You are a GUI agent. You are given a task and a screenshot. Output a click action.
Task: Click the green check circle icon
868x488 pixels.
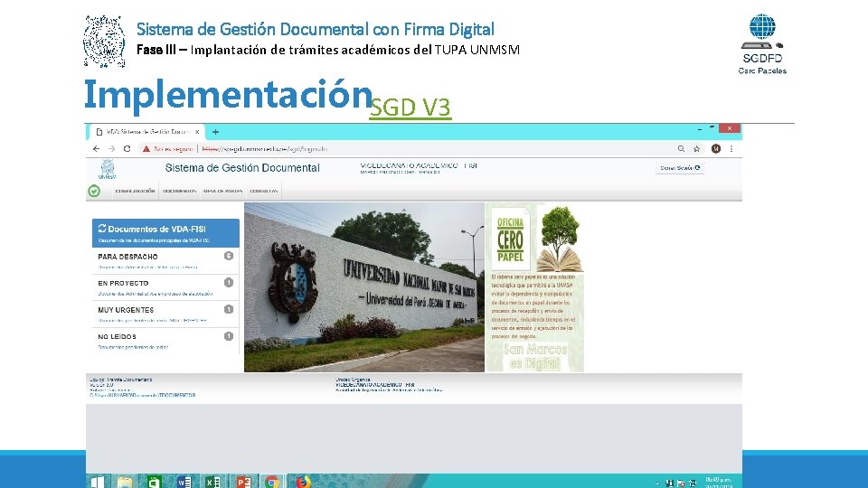pyautogui.click(x=94, y=191)
